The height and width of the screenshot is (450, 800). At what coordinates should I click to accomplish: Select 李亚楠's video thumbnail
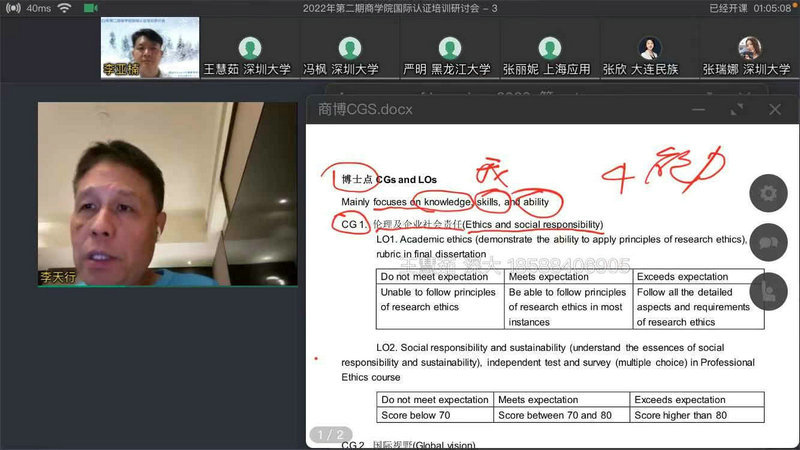(x=149, y=47)
